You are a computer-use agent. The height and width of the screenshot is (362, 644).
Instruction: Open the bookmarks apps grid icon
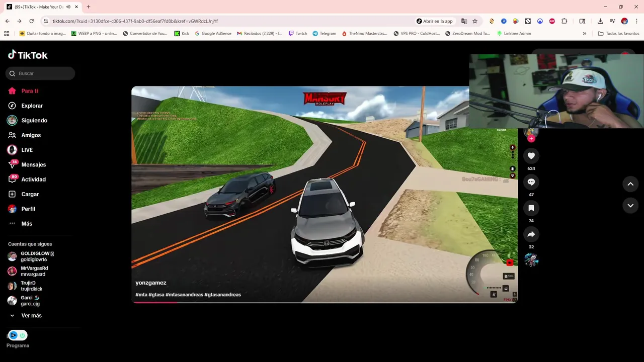(7, 34)
